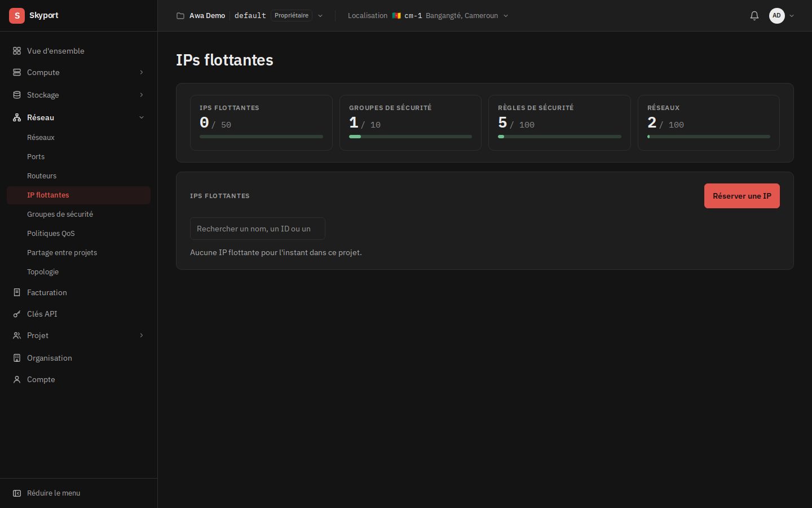Expand the Projet submenu chevron
The height and width of the screenshot is (508, 812).
click(x=142, y=335)
